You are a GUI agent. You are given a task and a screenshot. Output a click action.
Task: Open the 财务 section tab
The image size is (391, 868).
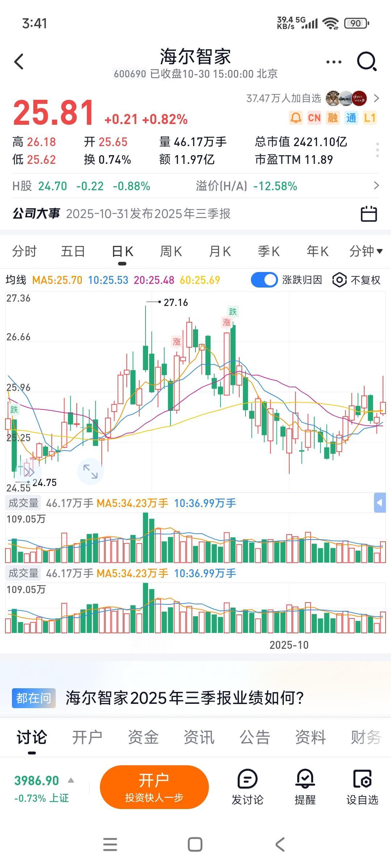click(366, 737)
